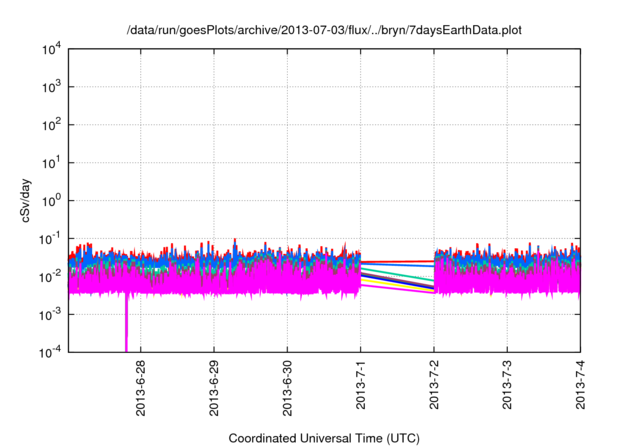This screenshot has height=448, width=640.
Task: Click the 10^-1 y-axis tick label
Action: [50, 238]
